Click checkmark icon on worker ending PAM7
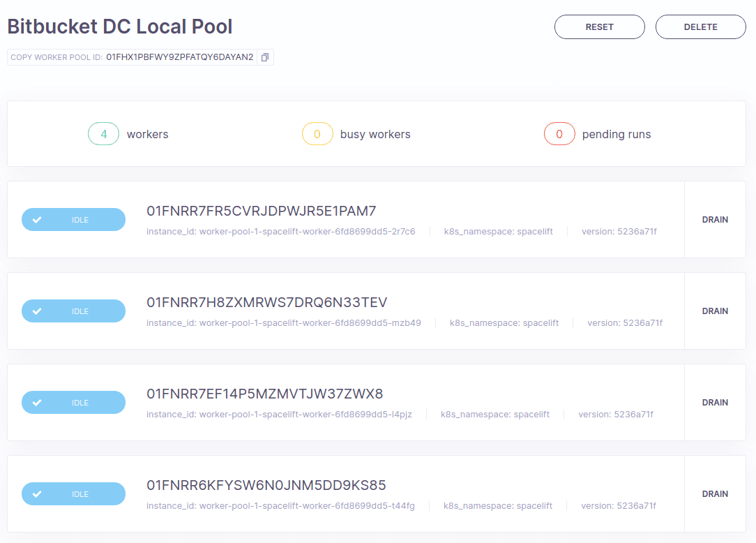Screen dimensions: 756x543 [37, 220]
